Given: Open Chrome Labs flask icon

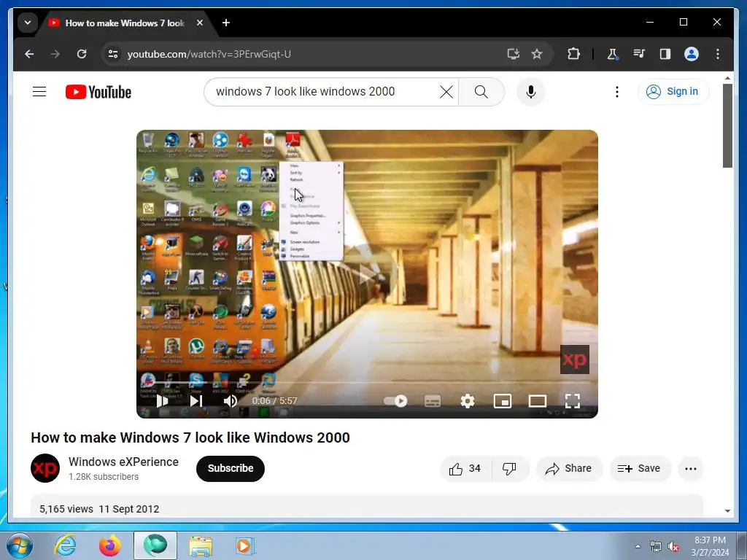Looking at the screenshot, I should [x=613, y=54].
